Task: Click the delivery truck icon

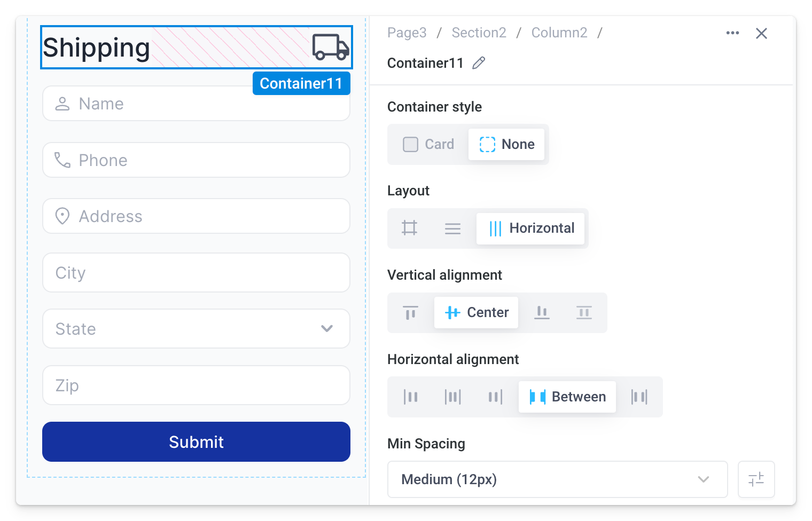Action: coord(331,47)
